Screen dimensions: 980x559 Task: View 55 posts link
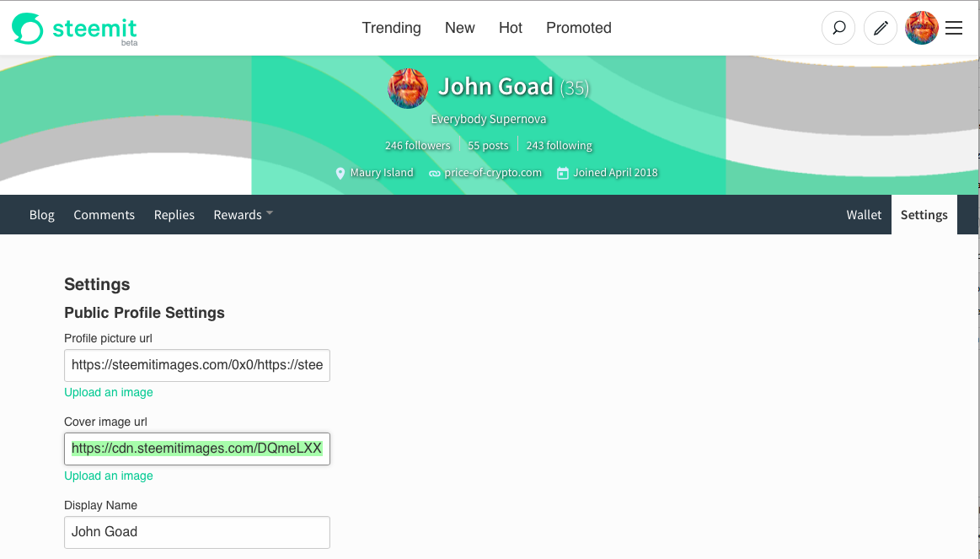point(488,146)
